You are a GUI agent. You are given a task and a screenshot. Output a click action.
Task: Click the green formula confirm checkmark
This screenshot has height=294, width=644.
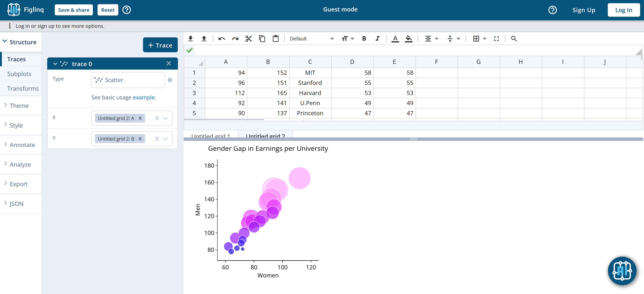[190, 50]
